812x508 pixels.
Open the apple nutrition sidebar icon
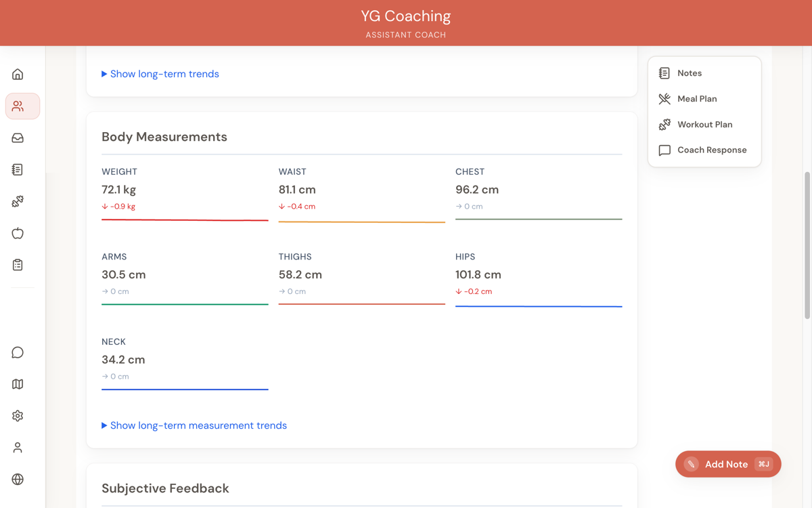click(18, 233)
